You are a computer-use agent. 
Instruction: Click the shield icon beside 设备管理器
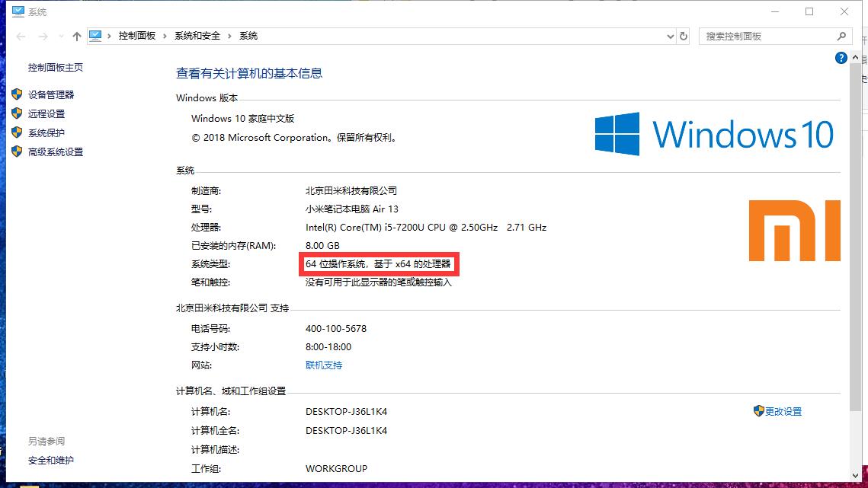pos(18,94)
